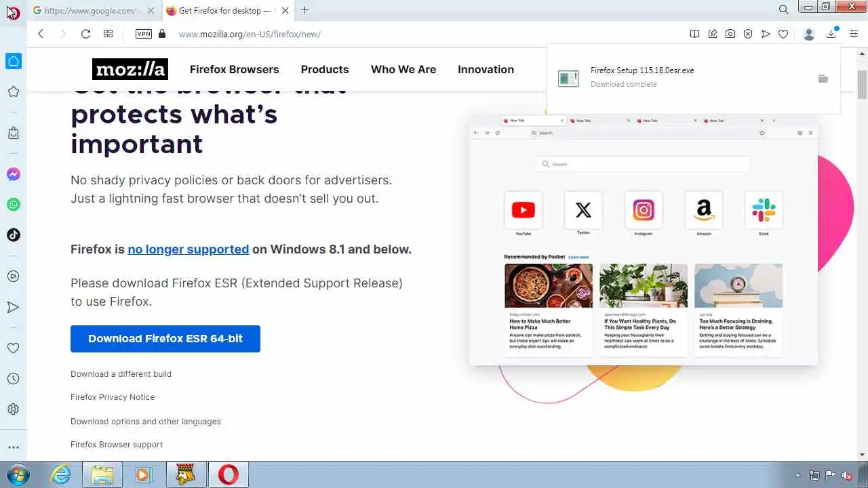
Task: Show downloaded file in folder icon
Action: coord(823,79)
